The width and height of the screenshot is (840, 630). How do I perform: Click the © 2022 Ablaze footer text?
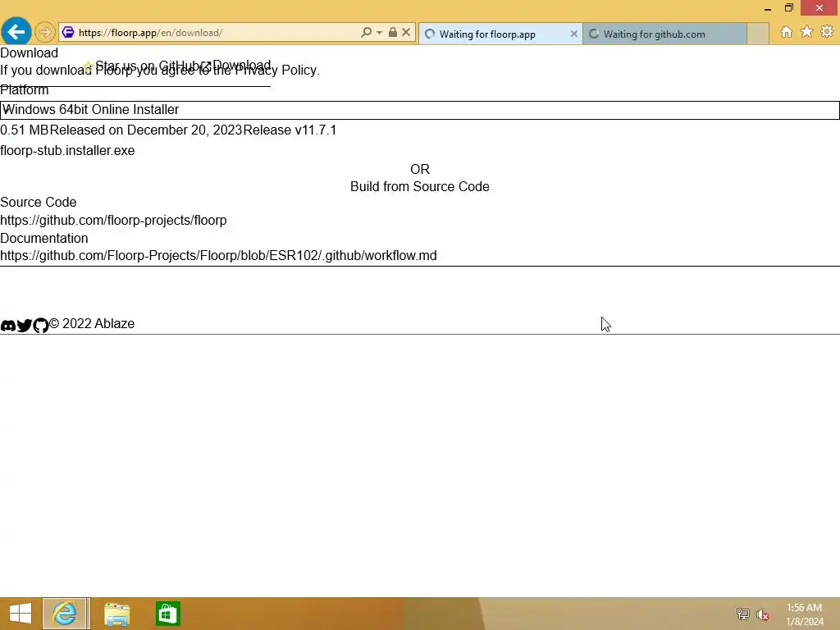(92, 323)
